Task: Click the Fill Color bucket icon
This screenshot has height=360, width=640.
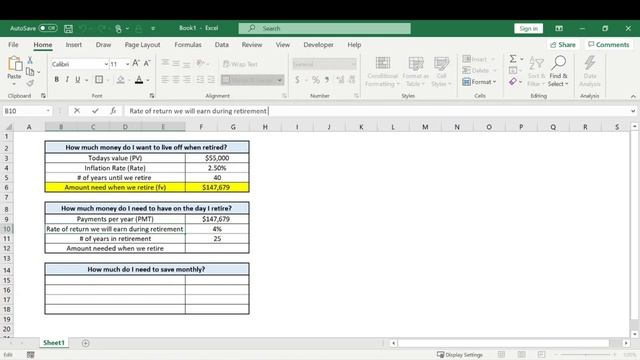Action: click(x=120, y=80)
